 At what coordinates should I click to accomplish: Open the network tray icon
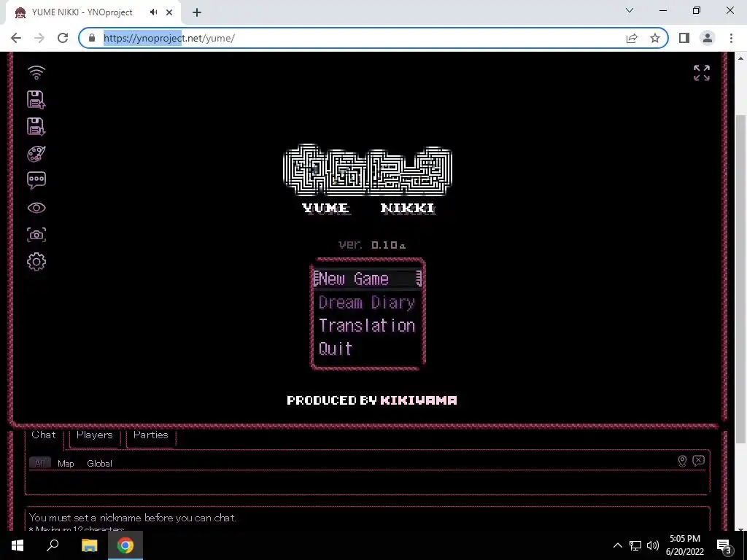pyautogui.click(x=635, y=545)
